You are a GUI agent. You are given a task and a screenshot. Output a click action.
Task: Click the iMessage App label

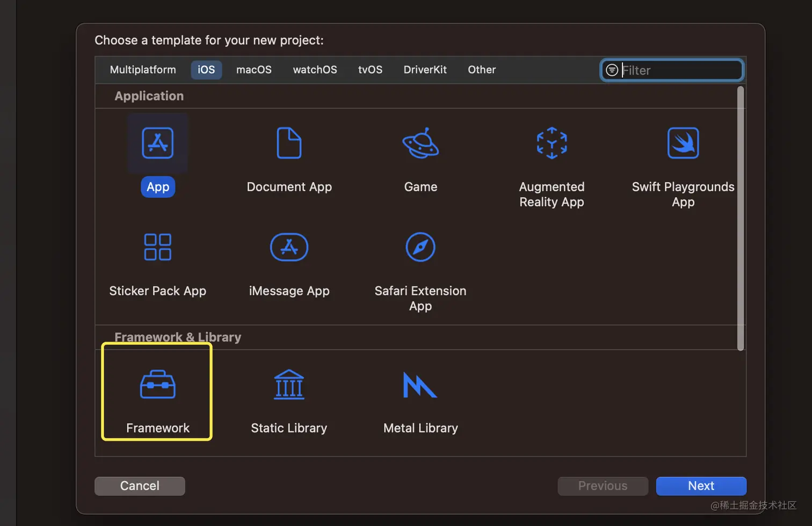[289, 291]
